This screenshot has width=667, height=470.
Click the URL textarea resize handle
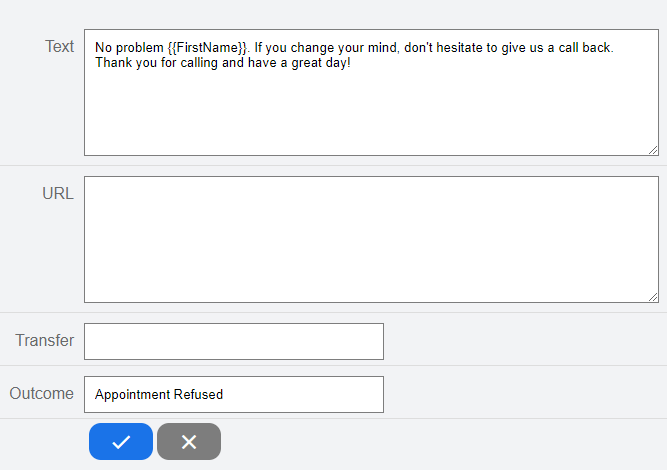[x=653, y=297]
